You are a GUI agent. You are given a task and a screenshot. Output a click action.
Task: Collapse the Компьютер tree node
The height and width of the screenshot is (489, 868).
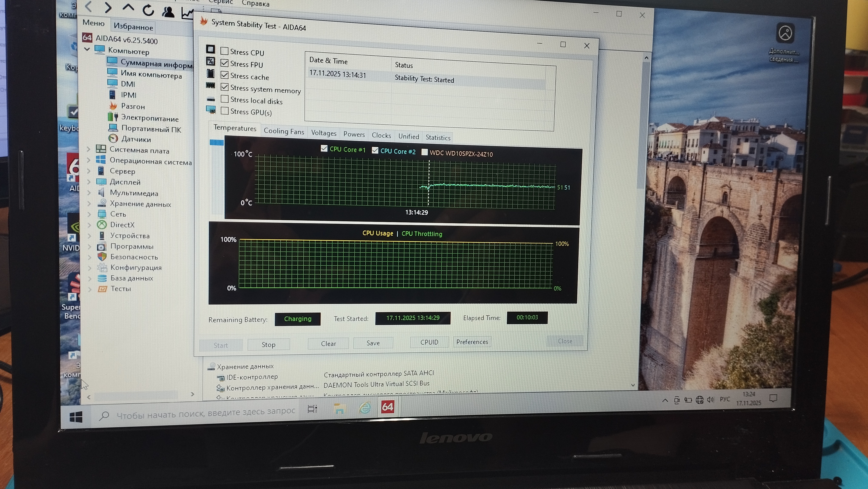tap(87, 50)
